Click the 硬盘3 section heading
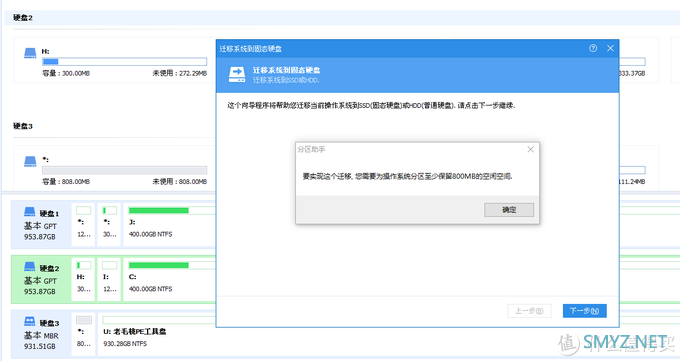 [23, 126]
